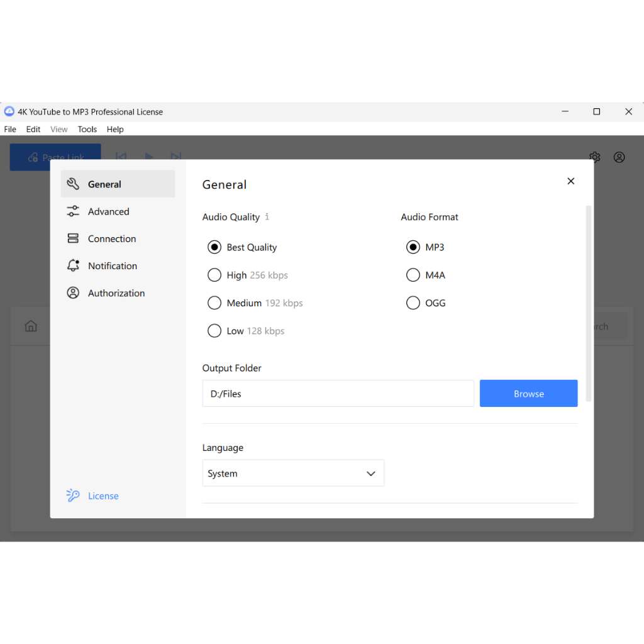Screen dimensions: 644x644
Task: Close the settings dialog with X
Action: pos(570,181)
